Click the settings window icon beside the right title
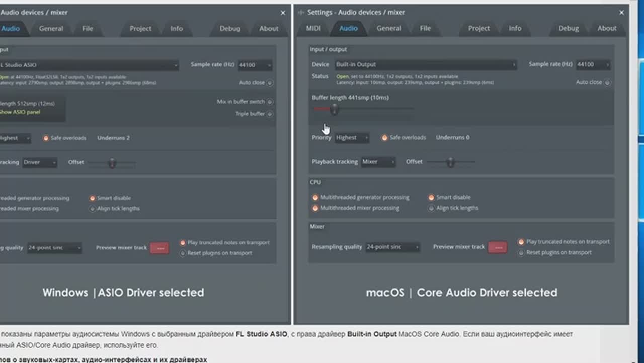Image resolution: width=644 pixels, height=363 pixels. (301, 13)
